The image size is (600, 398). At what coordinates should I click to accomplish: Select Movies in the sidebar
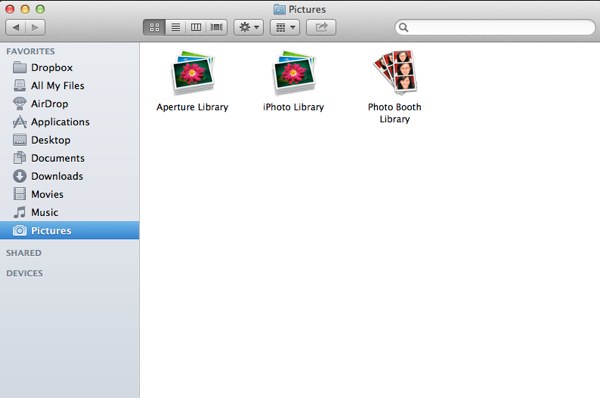tap(70, 194)
